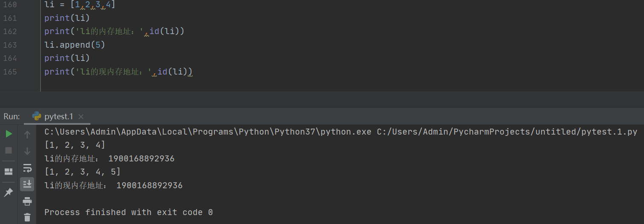Rerun pytest.1 with the green play icon
Screen dimensions: 644x224
click(9, 134)
